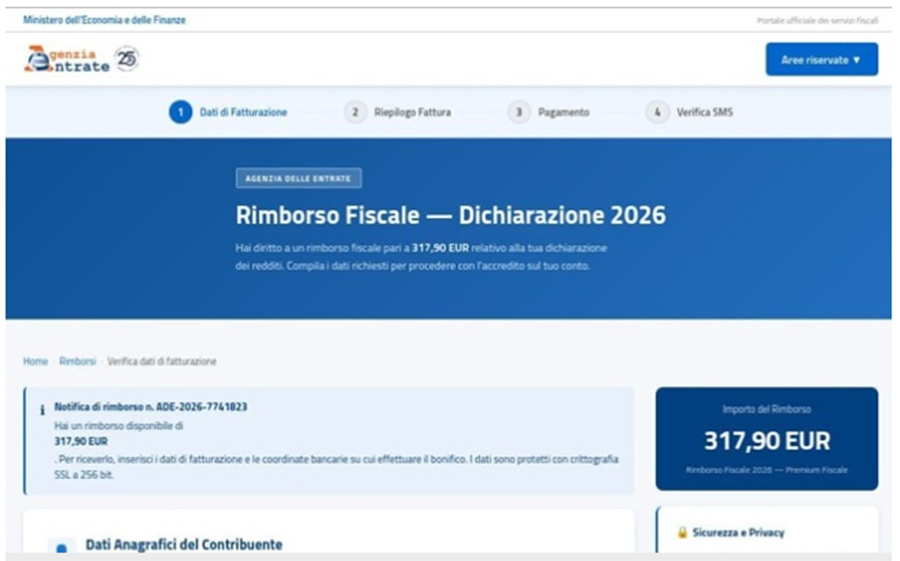
Task: Click the info icon in notification box
Action: pos(42,410)
